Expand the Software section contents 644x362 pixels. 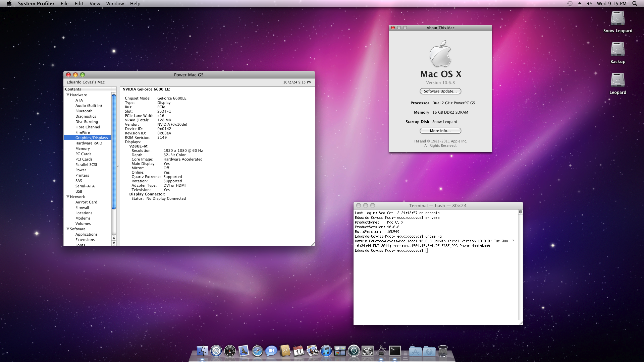[68, 229]
